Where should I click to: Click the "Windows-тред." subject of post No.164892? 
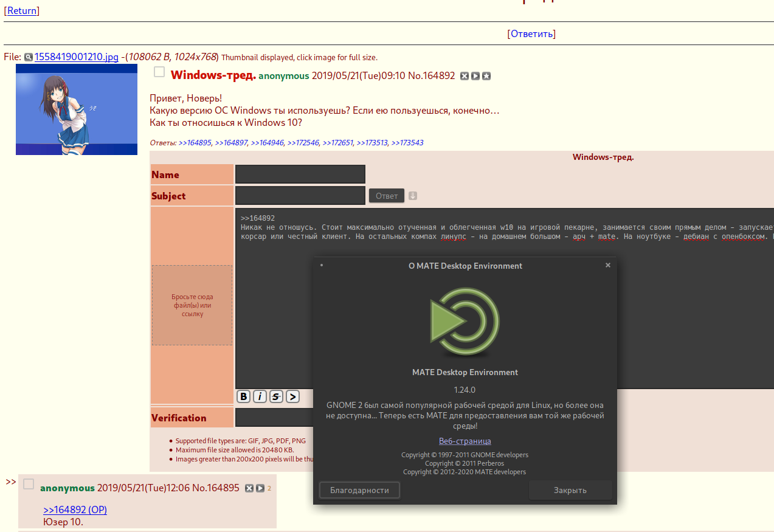click(213, 75)
